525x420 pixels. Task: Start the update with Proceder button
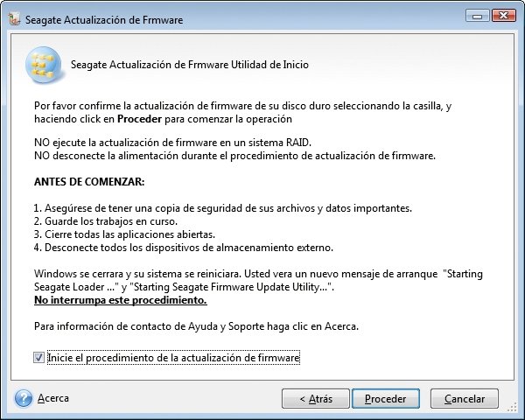pyautogui.click(x=385, y=399)
